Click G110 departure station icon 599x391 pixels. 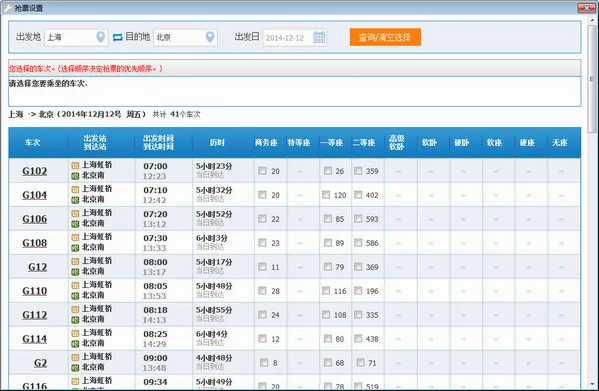75,285
